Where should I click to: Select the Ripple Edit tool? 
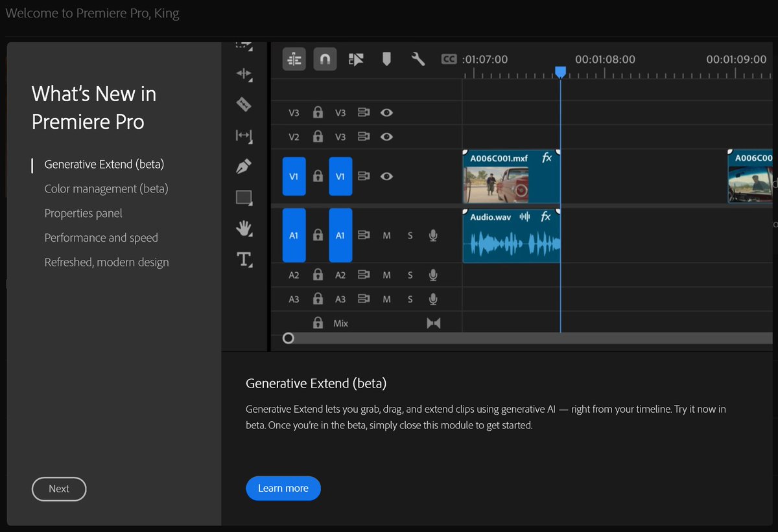pos(244,75)
